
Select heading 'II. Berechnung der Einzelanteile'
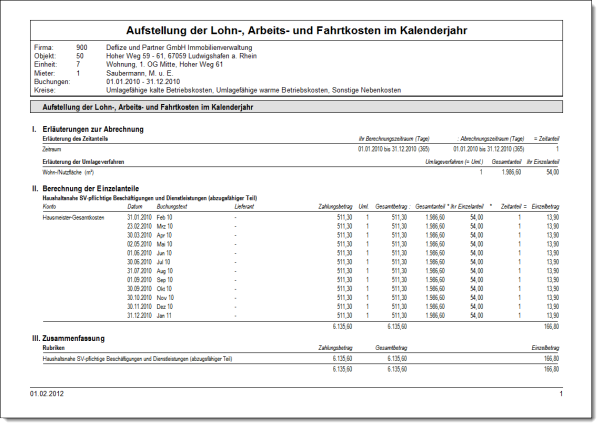[x=85, y=188]
